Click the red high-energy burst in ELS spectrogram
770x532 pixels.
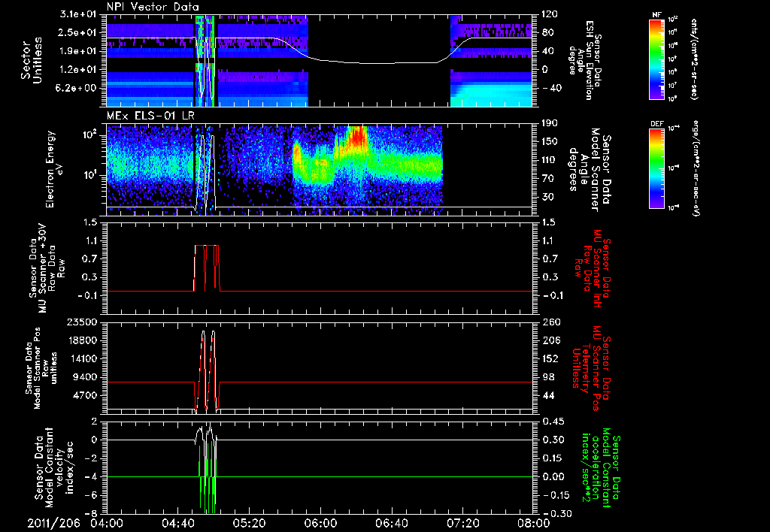coord(356,138)
